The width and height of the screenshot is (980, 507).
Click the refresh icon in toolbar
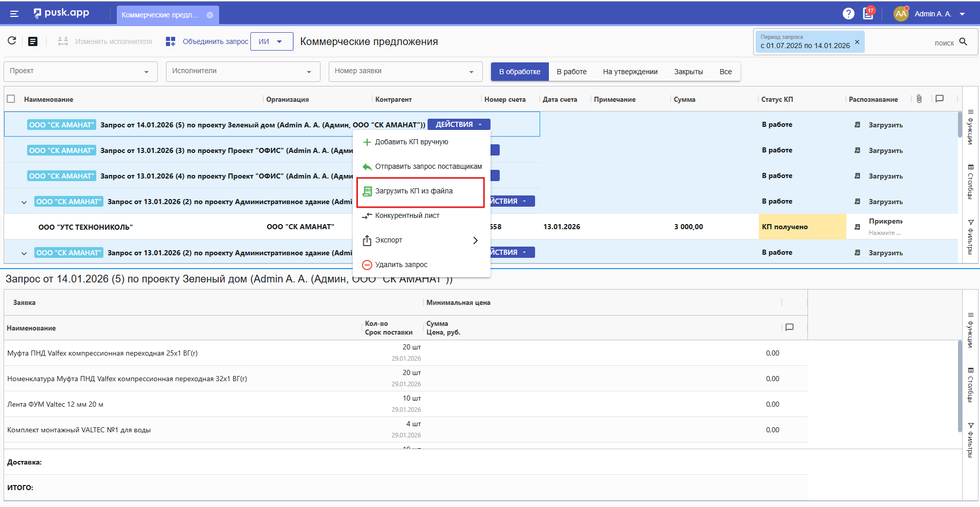(12, 41)
